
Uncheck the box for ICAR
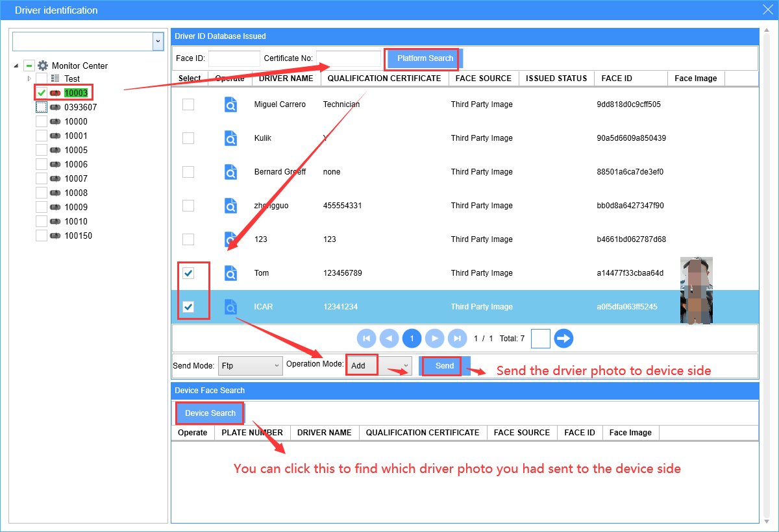pyautogui.click(x=188, y=307)
